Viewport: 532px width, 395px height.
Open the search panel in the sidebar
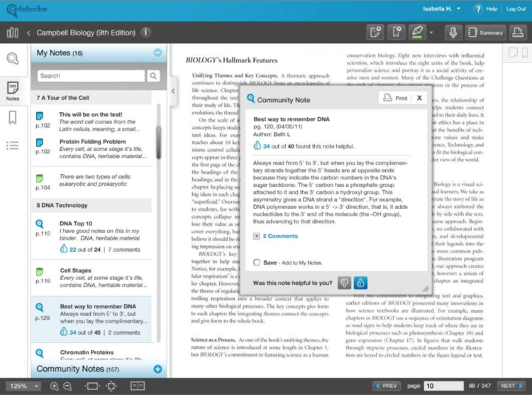tap(13, 59)
